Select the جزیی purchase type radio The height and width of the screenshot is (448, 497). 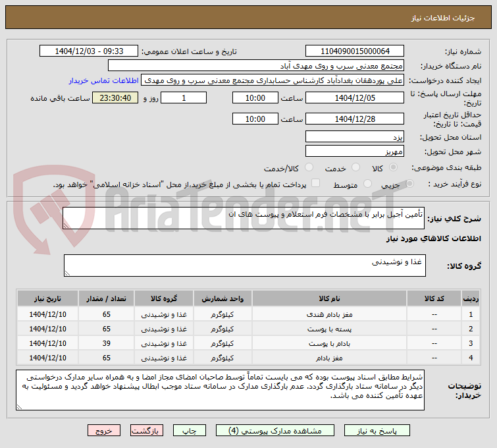tap(409, 183)
